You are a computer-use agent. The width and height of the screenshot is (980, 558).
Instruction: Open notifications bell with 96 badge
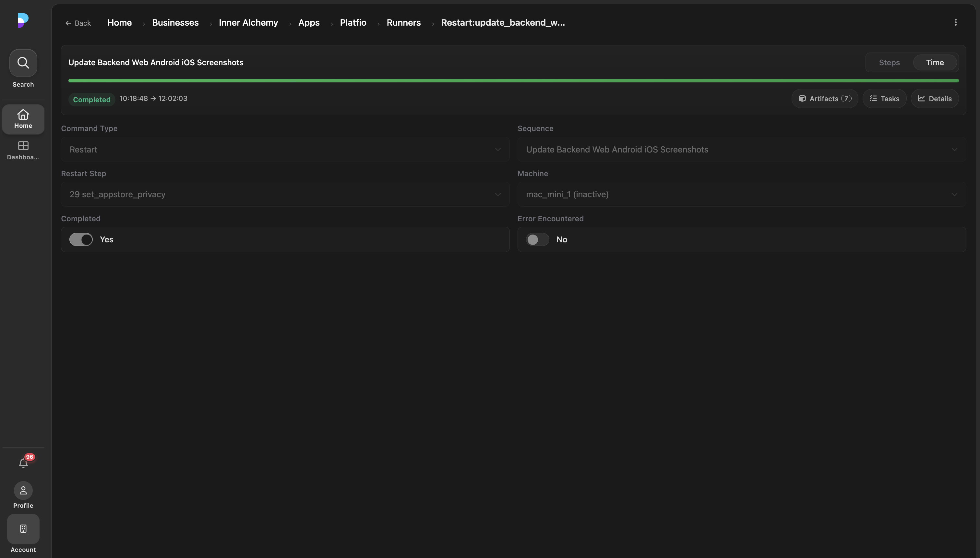coord(23,463)
